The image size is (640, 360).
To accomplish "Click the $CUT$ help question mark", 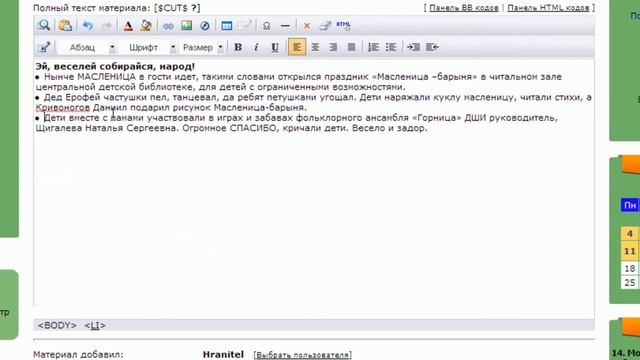I will (193, 8).
